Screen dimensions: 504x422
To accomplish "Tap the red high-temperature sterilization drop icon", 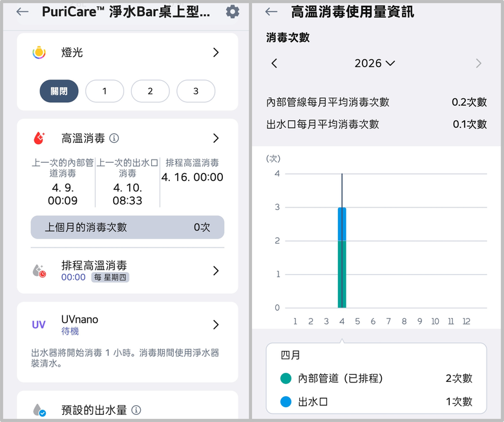I will click(39, 138).
